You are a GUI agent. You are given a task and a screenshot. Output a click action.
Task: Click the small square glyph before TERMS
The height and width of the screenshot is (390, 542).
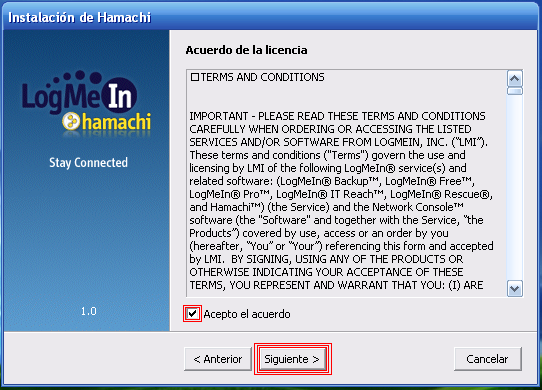click(x=195, y=77)
